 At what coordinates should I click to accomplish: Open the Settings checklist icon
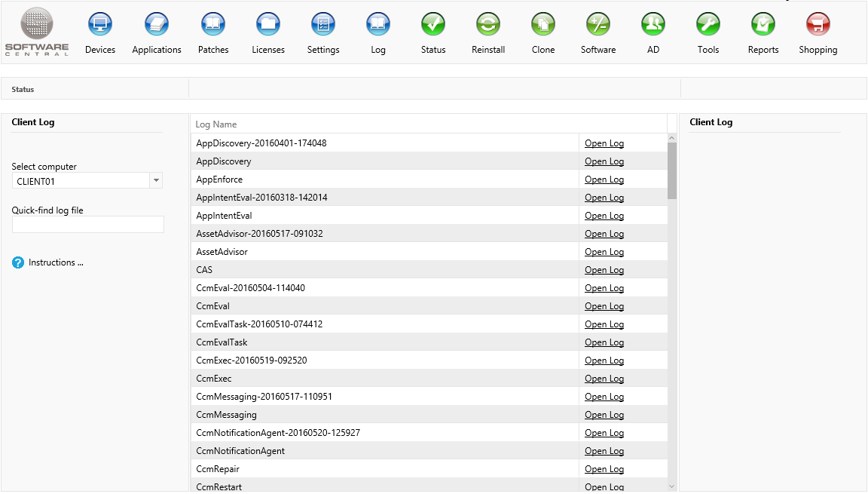pos(323,25)
